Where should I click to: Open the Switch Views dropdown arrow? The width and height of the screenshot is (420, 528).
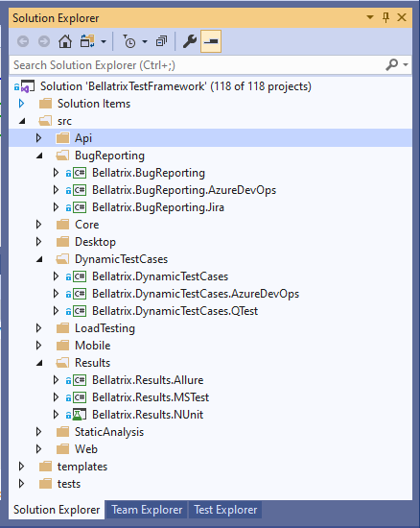[104, 41]
